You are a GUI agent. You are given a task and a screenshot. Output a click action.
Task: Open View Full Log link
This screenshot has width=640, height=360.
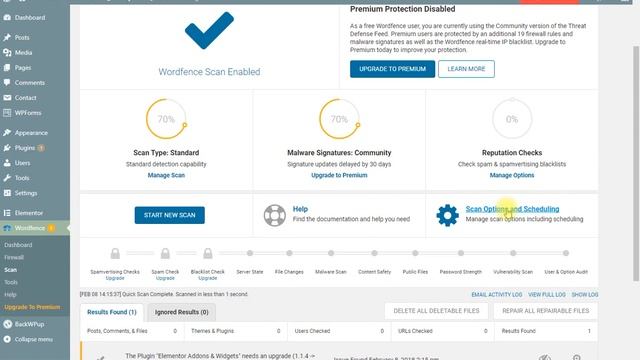(x=547, y=295)
